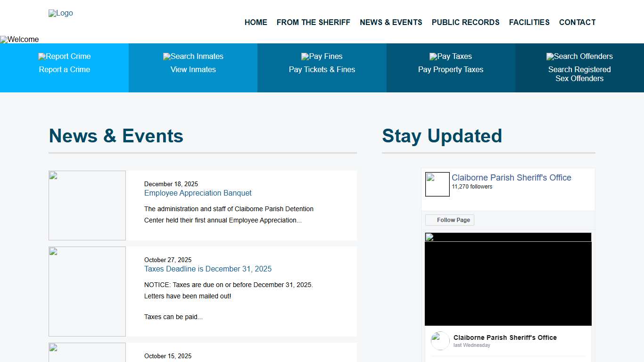This screenshot has width=644, height=362.
Task: Open From the Sheriff menu
Action: pos(313,22)
